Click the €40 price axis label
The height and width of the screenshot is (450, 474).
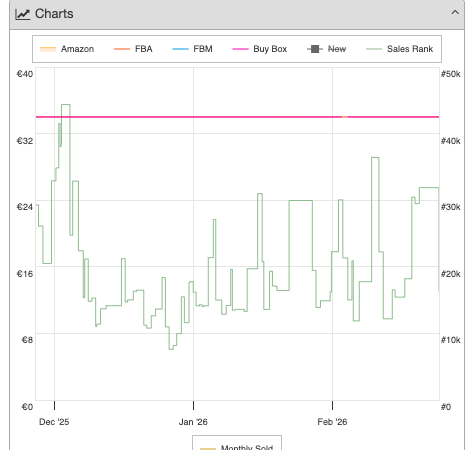pyautogui.click(x=25, y=74)
